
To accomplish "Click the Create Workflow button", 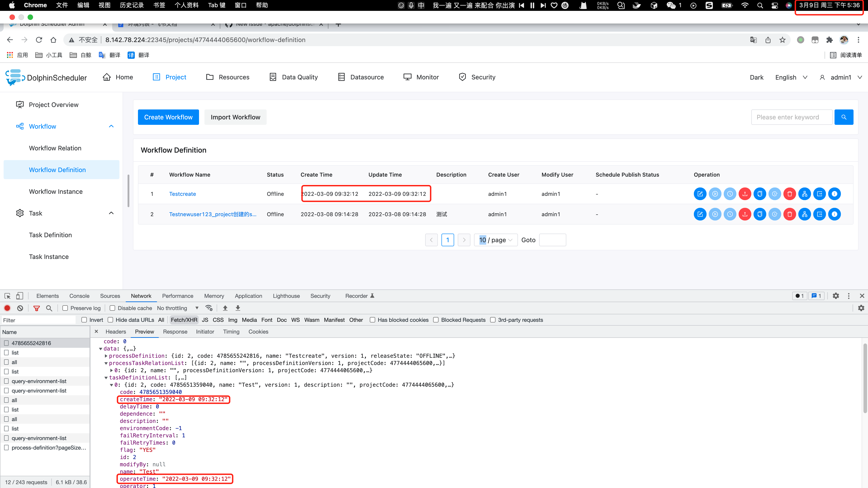I will coord(168,117).
